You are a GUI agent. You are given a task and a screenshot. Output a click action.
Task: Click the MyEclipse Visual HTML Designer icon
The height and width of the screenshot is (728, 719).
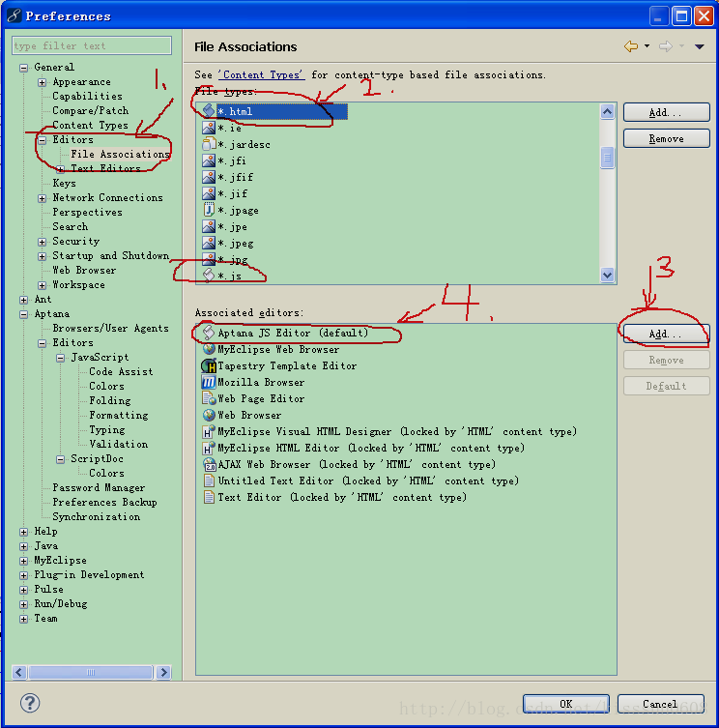coord(209,431)
